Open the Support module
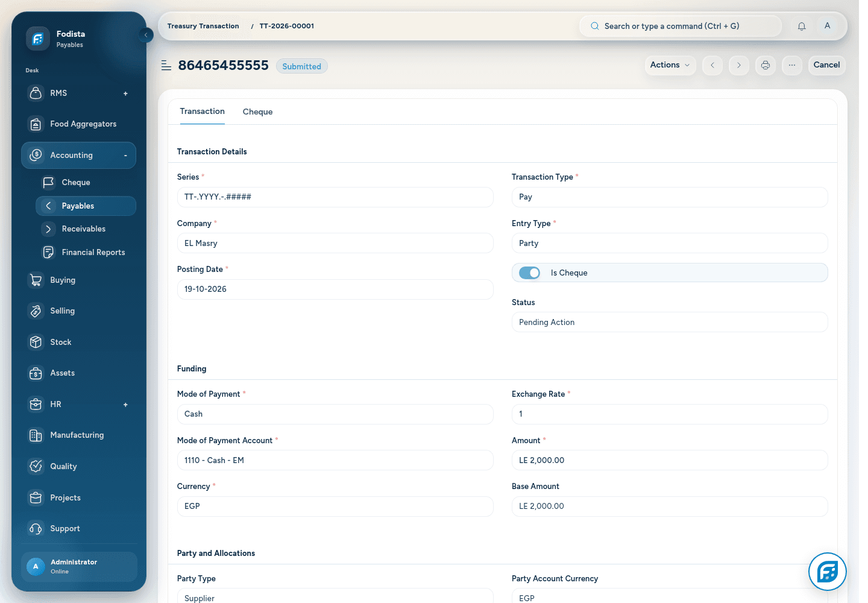Viewport: 868px width, 603px height. pos(78,529)
